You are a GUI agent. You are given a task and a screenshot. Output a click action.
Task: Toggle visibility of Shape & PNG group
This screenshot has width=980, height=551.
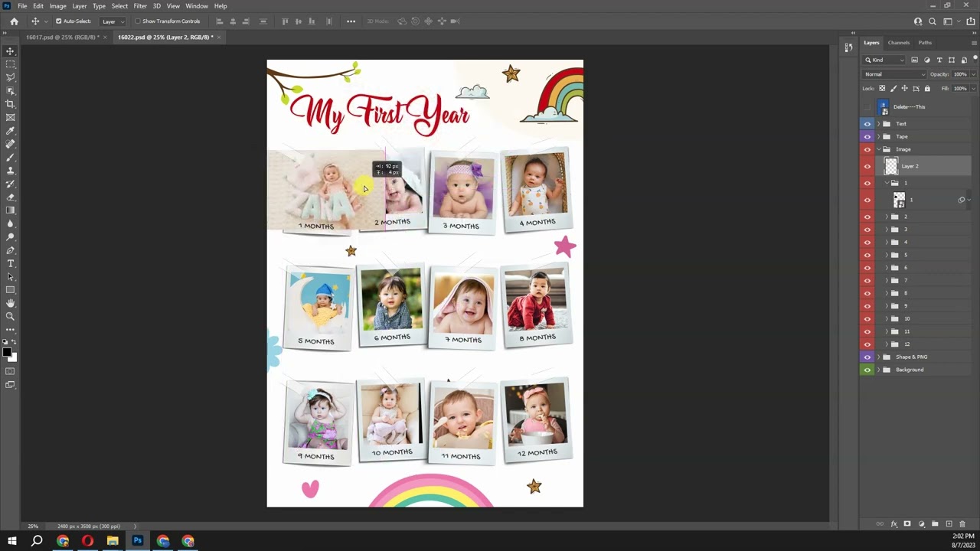(x=867, y=357)
